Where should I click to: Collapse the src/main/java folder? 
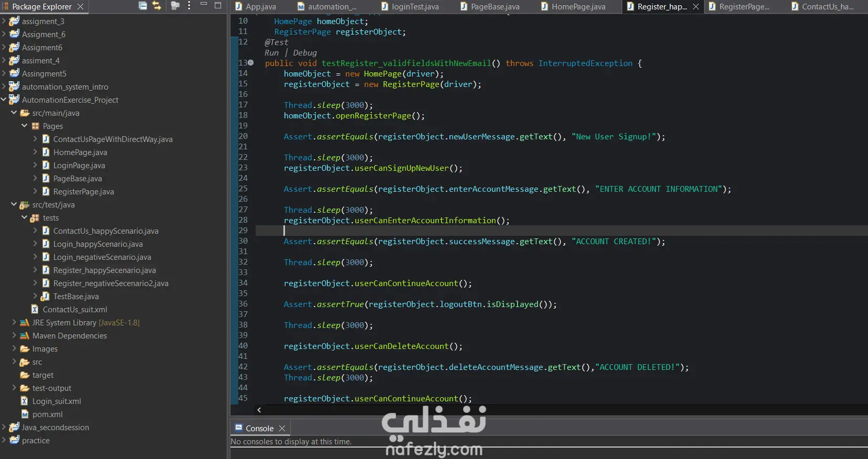tap(14, 113)
